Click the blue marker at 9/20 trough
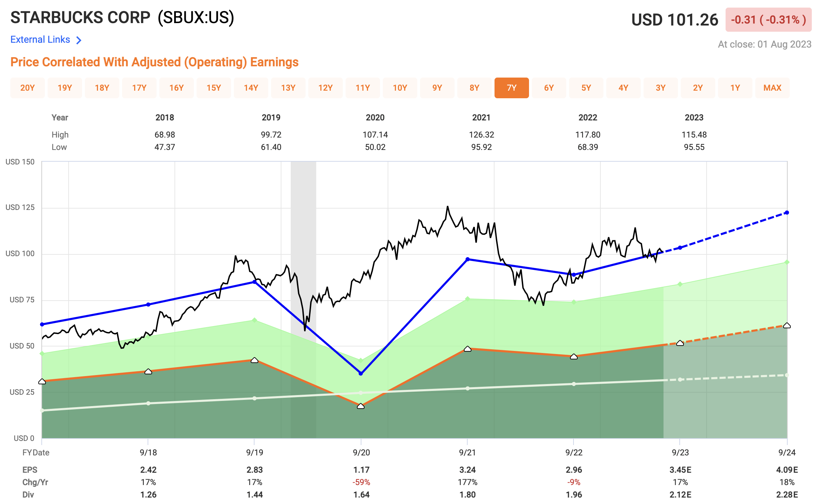Image resolution: width=818 pixels, height=504 pixels. click(x=361, y=373)
